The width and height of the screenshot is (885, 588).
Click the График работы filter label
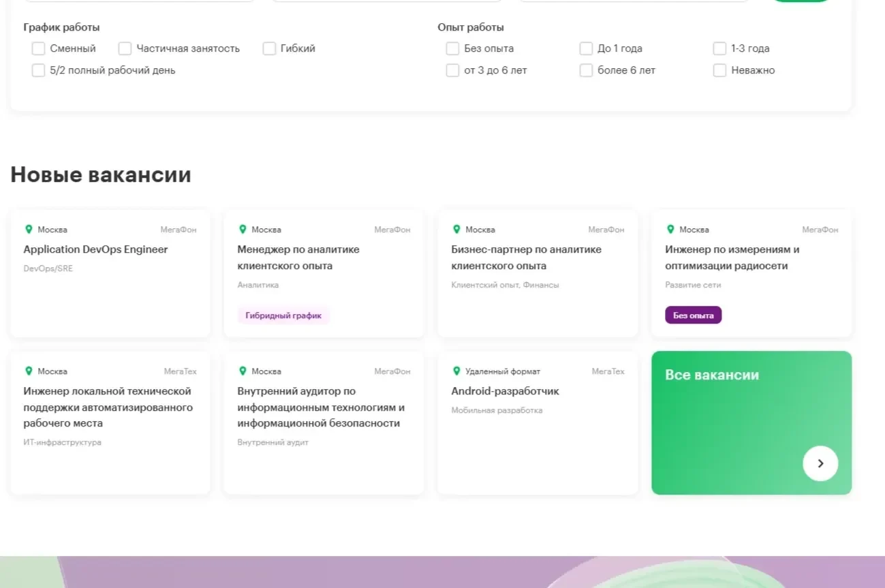point(62,27)
